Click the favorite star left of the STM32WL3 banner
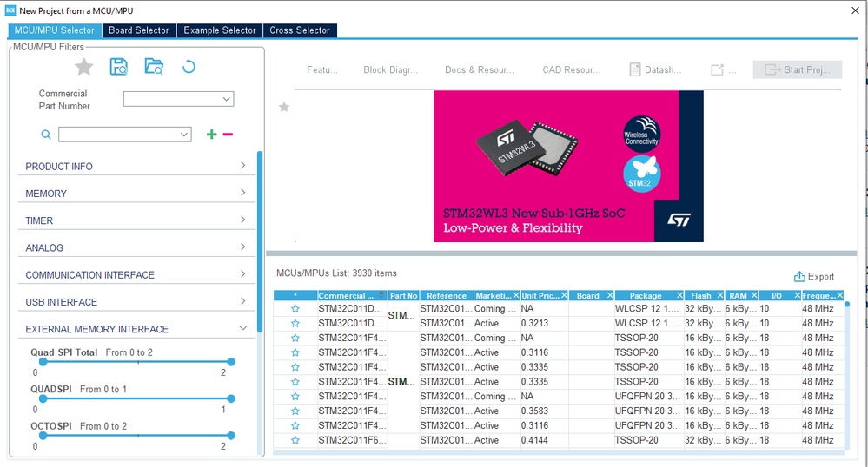Viewport: 868px width, 467px height. click(x=284, y=107)
